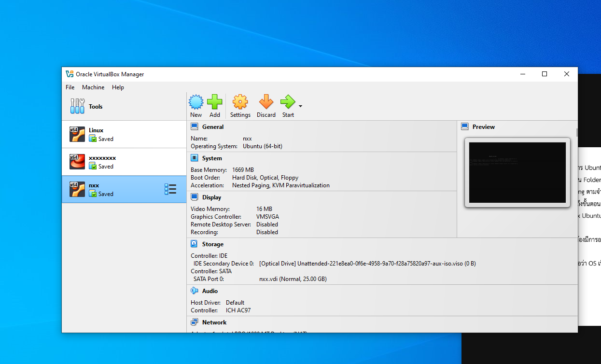Click the Audio section speaker icon
The width and height of the screenshot is (601, 364).
coord(194,291)
